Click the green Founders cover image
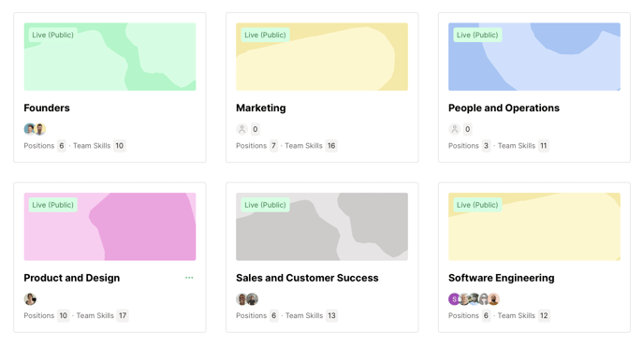Viewport: 644px width, 347px height. 110,57
